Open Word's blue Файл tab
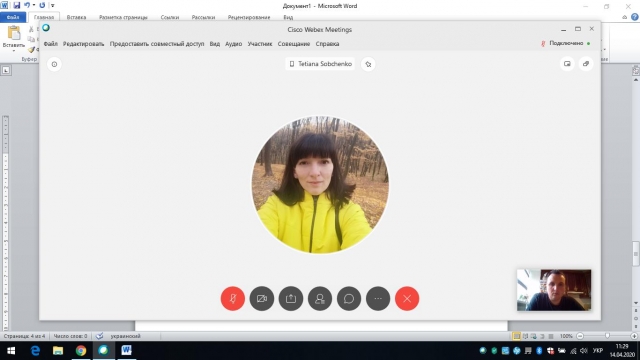Image resolution: width=640 pixels, height=360 pixels. click(x=13, y=17)
